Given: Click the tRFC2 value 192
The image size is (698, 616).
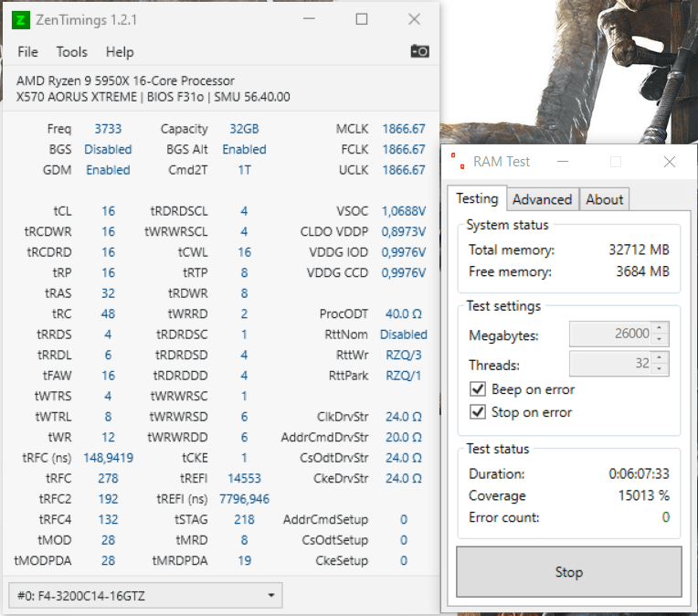Looking at the screenshot, I should pyautogui.click(x=108, y=499).
